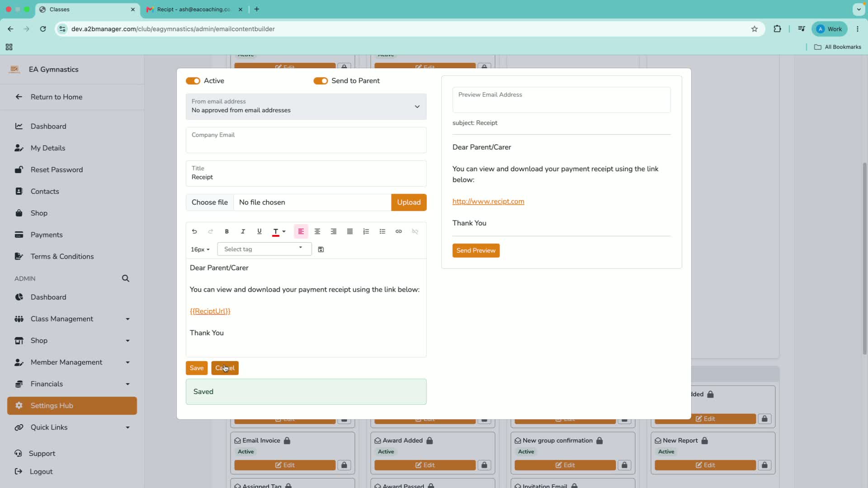The image size is (868, 488).
Task: Upload the chosen file
Action: click(x=409, y=202)
